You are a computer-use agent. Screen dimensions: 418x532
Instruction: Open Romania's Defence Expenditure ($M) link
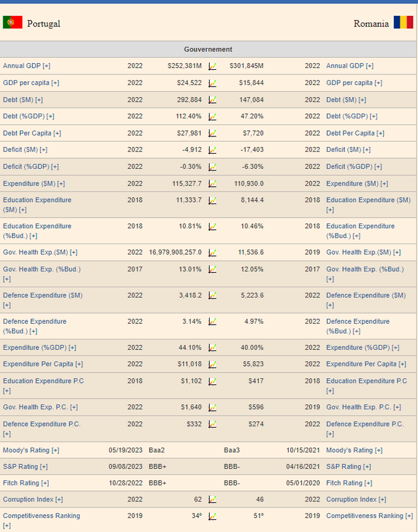366,300
